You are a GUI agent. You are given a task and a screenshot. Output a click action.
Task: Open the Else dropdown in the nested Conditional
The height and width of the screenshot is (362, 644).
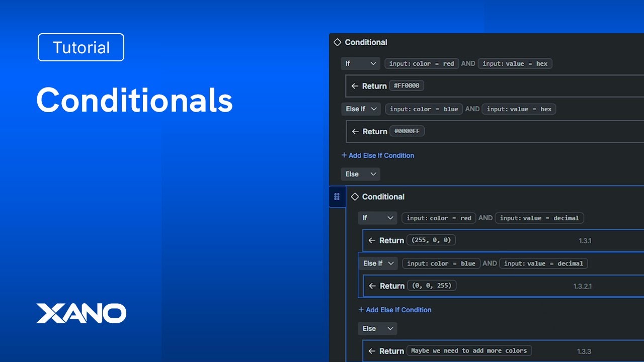(x=377, y=328)
